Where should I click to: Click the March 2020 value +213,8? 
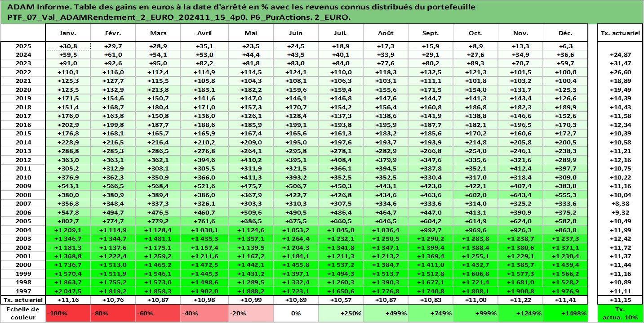tap(158, 90)
